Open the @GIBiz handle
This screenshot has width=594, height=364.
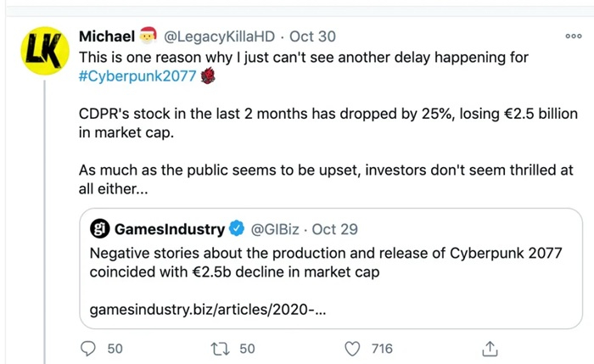click(x=277, y=229)
